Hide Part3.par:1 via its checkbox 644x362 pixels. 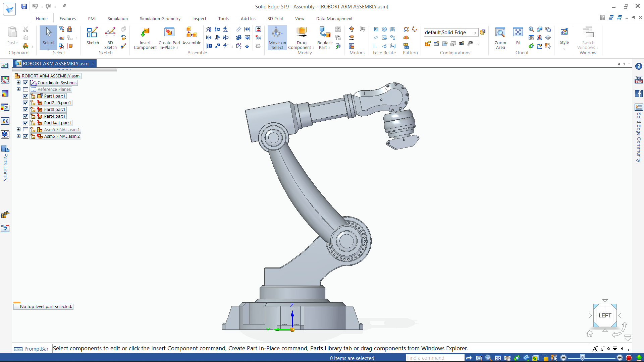25,109
